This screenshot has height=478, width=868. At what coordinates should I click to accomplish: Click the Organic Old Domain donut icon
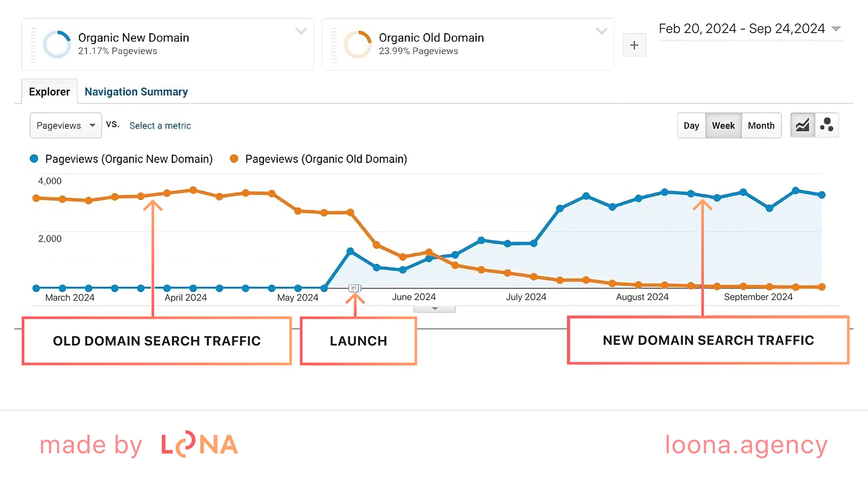click(x=358, y=44)
